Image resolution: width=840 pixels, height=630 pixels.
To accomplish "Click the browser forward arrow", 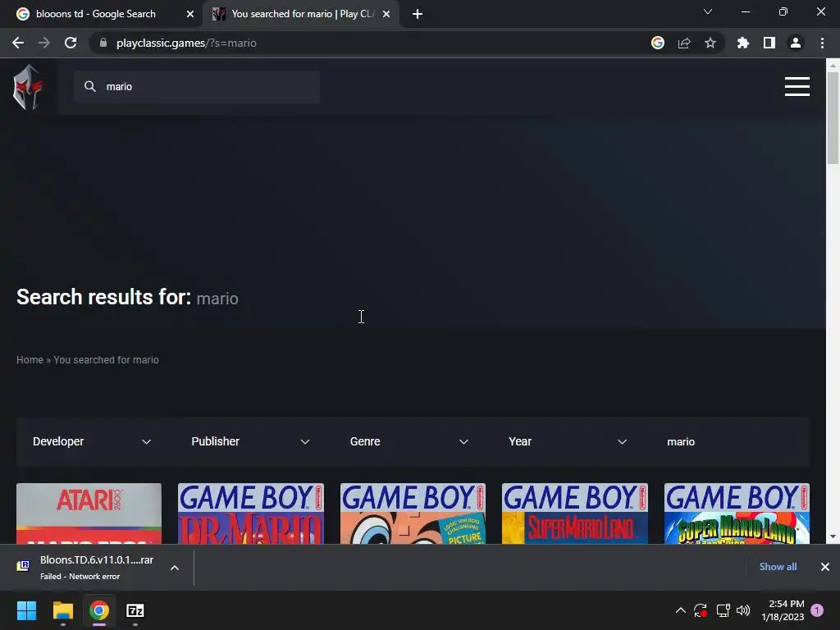I will coord(44,43).
